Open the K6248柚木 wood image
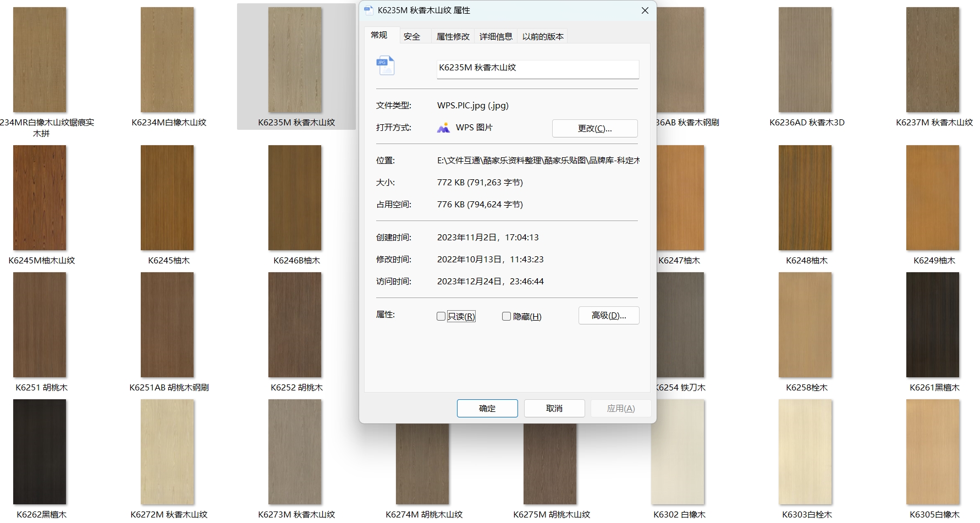Viewport: 980px width, 523px height. pyautogui.click(x=805, y=198)
